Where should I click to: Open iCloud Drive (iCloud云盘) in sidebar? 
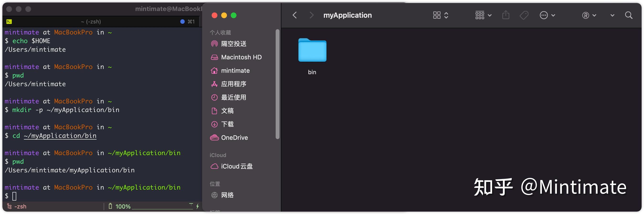pos(236,166)
